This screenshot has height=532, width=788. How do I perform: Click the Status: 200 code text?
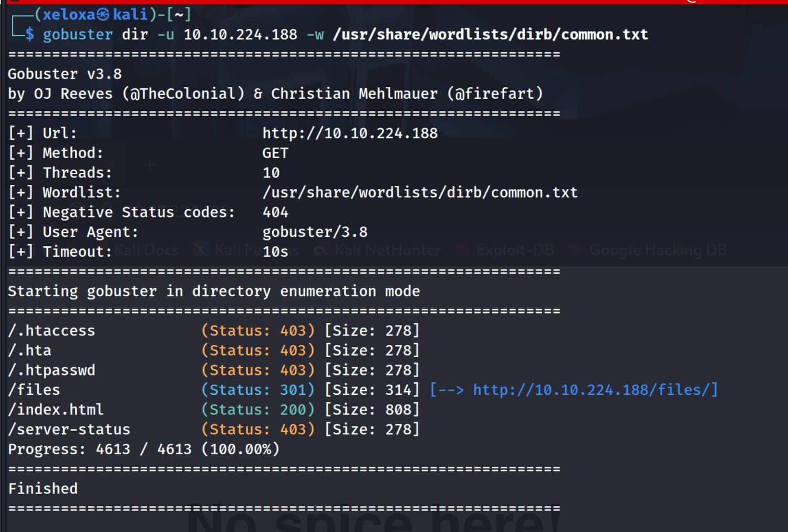[258, 410]
